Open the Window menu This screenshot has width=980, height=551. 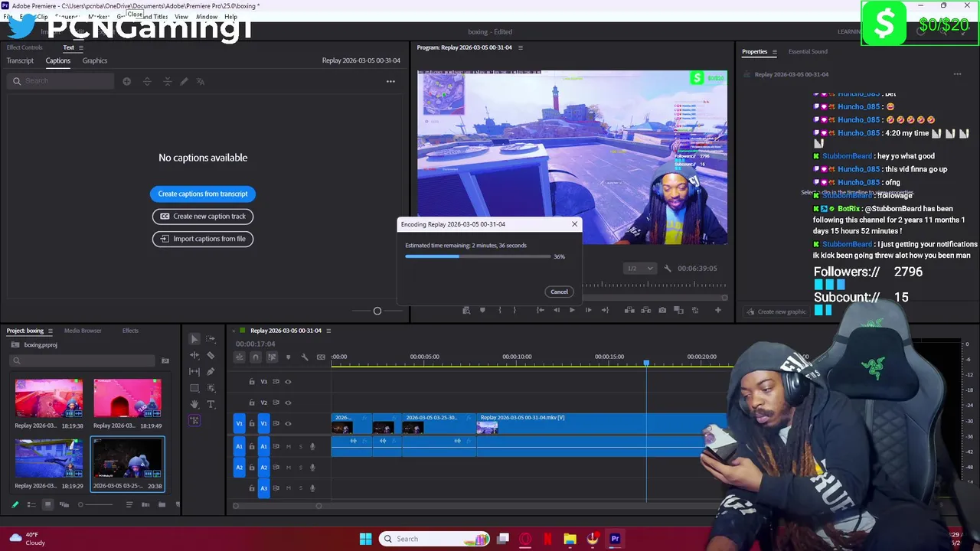click(207, 16)
